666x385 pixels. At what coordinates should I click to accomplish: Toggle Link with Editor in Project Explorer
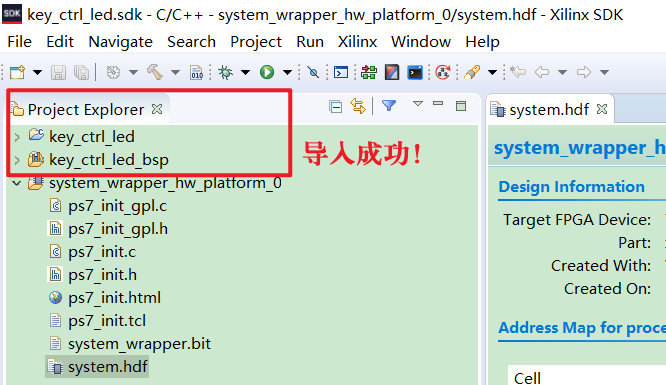(358, 106)
